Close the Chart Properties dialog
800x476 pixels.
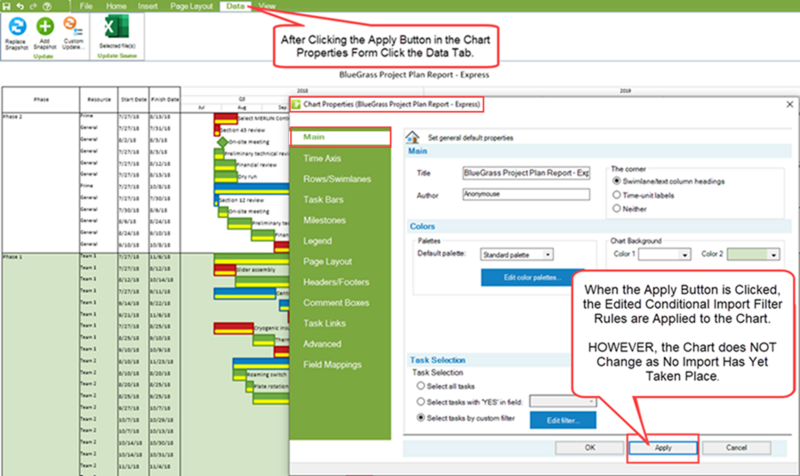[789, 104]
